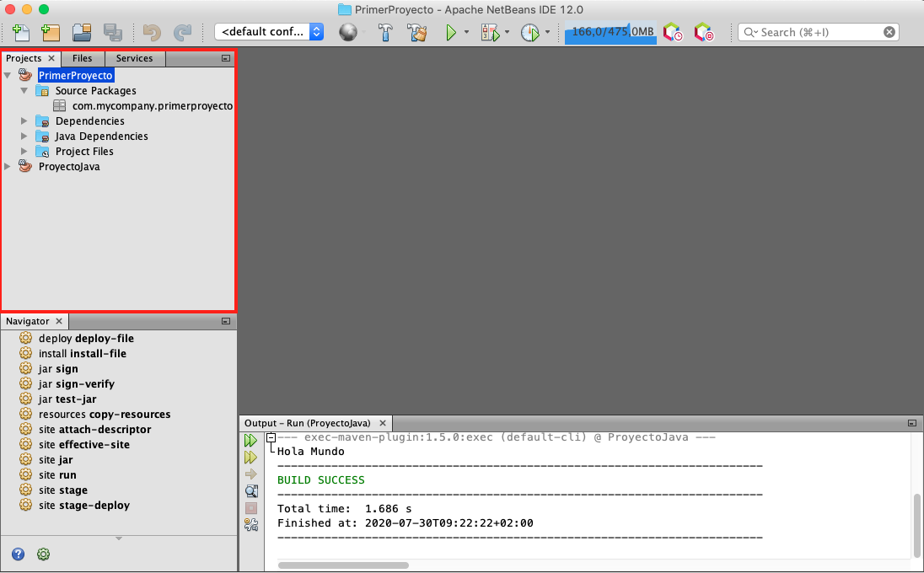Click the Undo arrow icon

click(x=152, y=32)
